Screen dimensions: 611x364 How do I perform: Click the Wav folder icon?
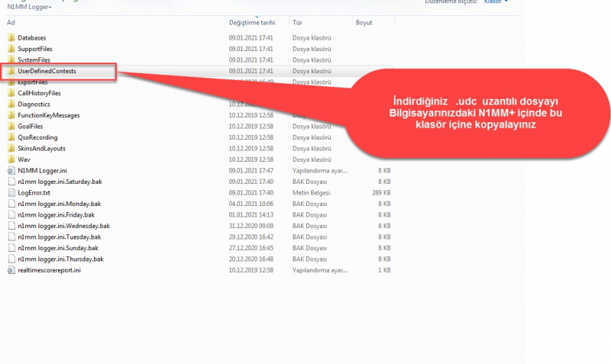tap(11, 159)
